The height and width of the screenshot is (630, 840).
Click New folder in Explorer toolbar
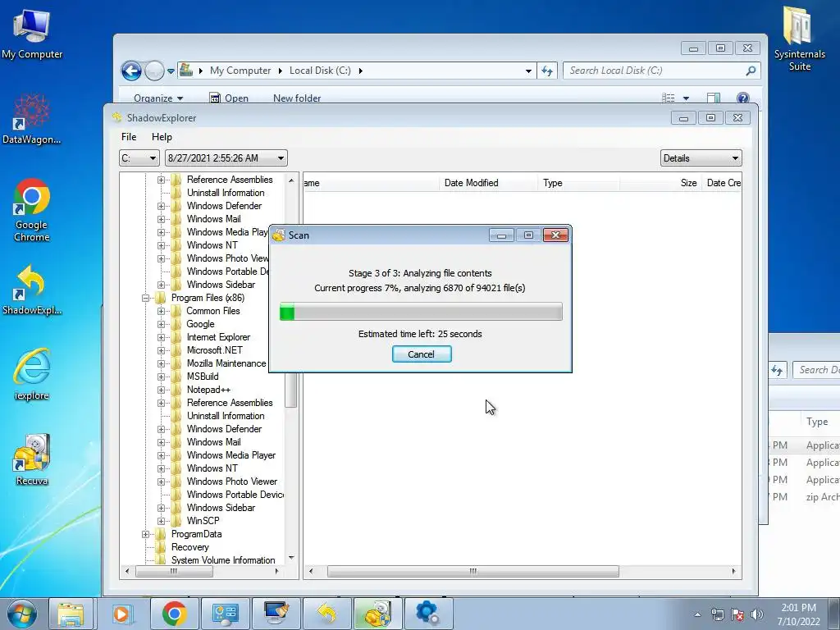[297, 98]
